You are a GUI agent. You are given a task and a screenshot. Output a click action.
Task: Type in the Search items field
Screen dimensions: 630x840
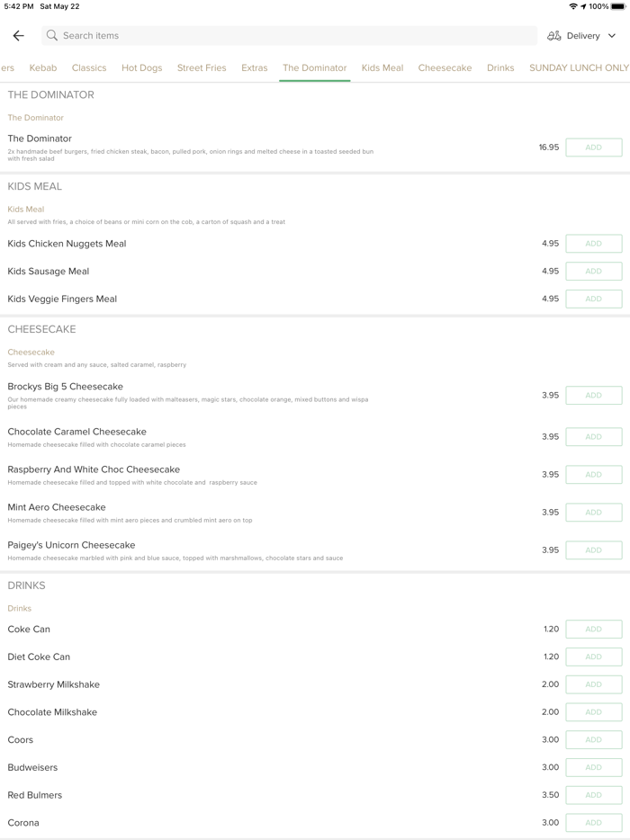(288, 36)
